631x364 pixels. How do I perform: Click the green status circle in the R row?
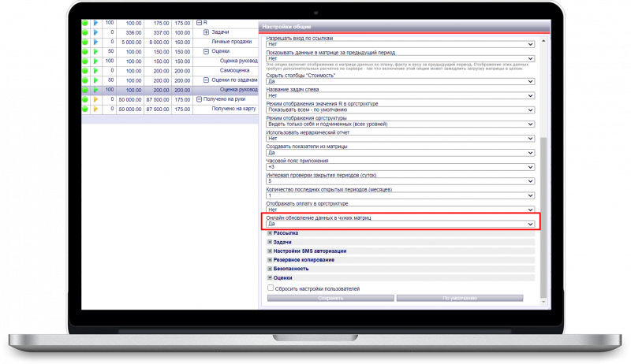(85, 23)
